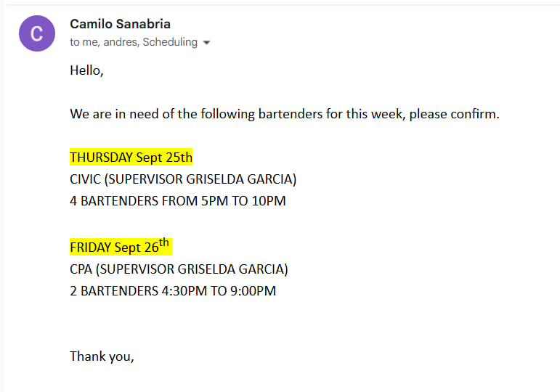The width and height of the screenshot is (560, 392).
Task: Click the "2 BARTENDERS 4:30PM TO 9:00PM" line
Action: [x=173, y=291]
